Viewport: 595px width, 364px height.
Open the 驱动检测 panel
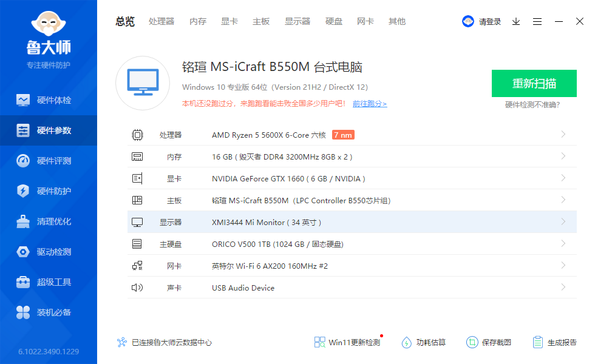pyautogui.click(x=49, y=252)
